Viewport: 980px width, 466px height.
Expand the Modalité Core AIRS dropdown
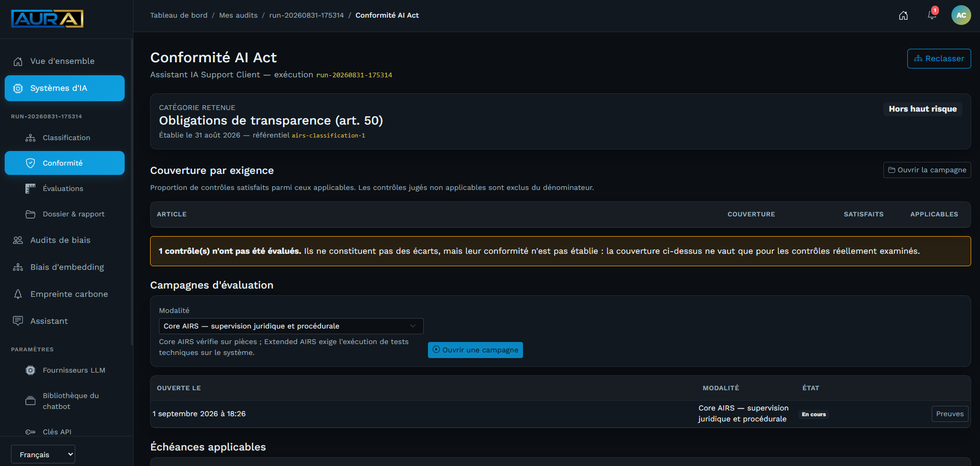(x=291, y=326)
